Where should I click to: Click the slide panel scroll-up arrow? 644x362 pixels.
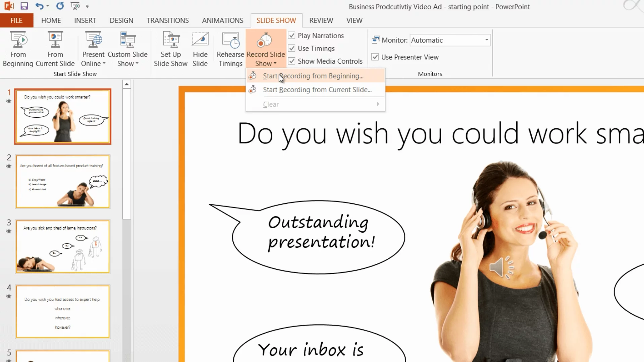click(x=126, y=84)
